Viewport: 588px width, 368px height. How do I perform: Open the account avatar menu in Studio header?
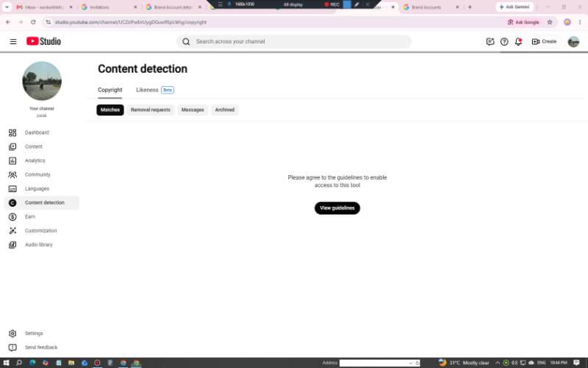tap(573, 42)
